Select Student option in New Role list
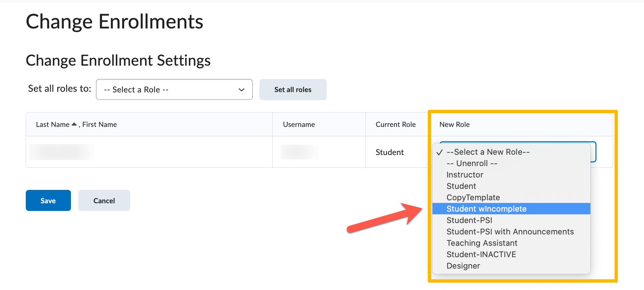The height and width of the screenshot is (290, 644). [461, 186]
